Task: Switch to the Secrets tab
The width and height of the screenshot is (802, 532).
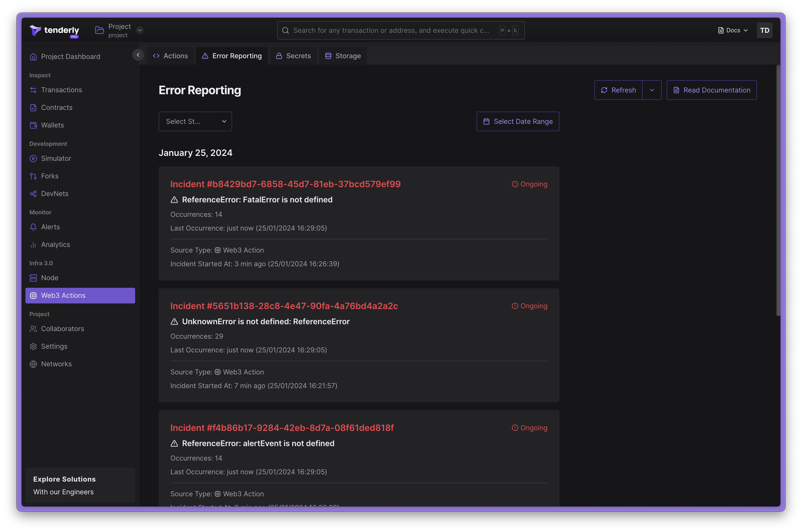Action: [x=293, y=56]
